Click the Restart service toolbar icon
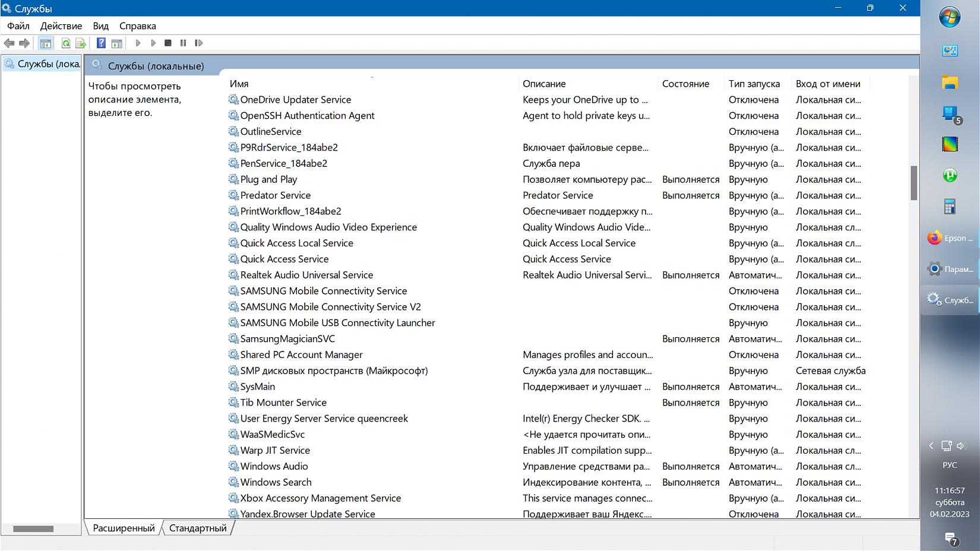The image size is (980, 551). pos(198,43)
